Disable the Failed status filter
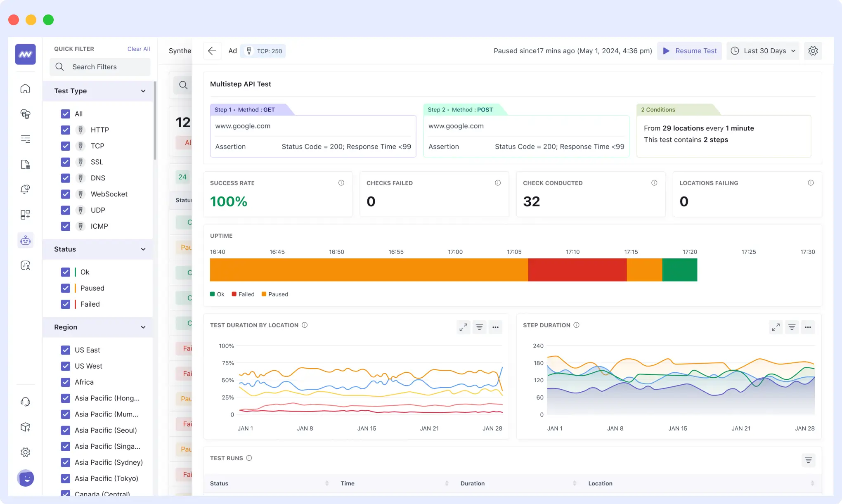 pyautogui.click(x=65, y=304)
